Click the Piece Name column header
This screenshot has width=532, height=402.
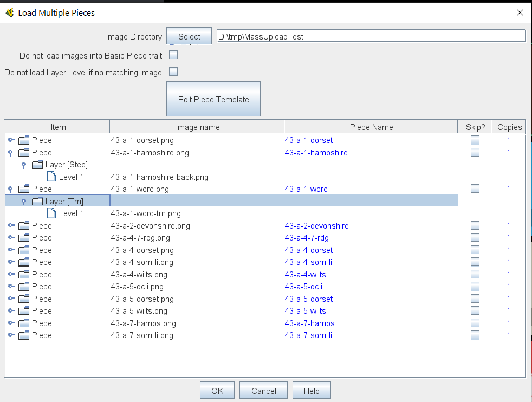pyautogui.click(x=371, y=127)
